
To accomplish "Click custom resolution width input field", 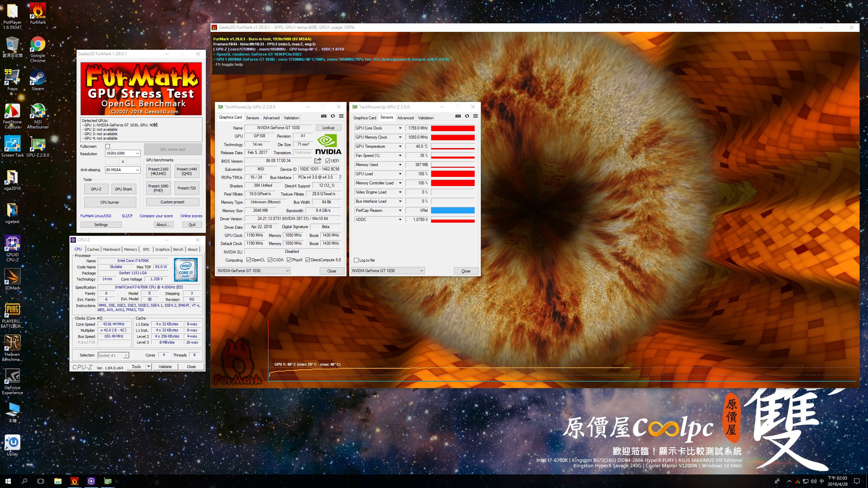I will point(112,161).
